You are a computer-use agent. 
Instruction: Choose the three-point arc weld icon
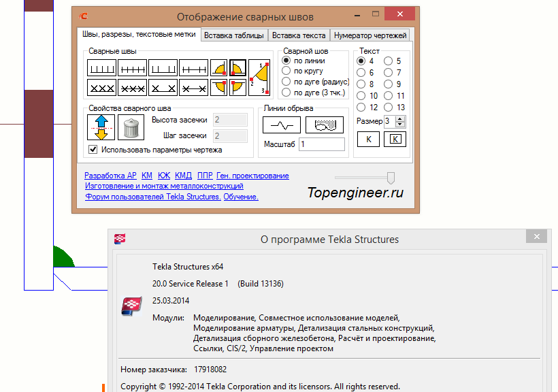point(259,78)
